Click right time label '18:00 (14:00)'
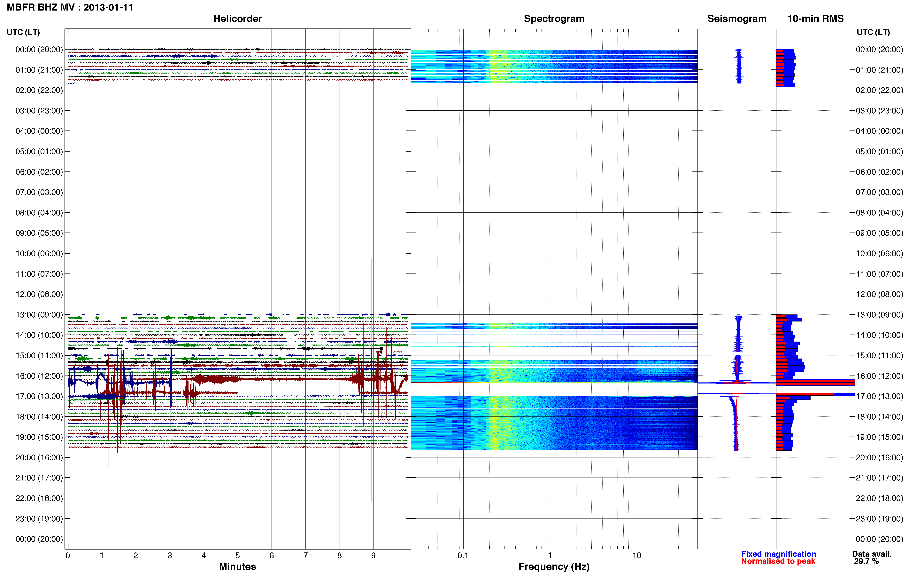924x578 pixels. pos(879,417)
